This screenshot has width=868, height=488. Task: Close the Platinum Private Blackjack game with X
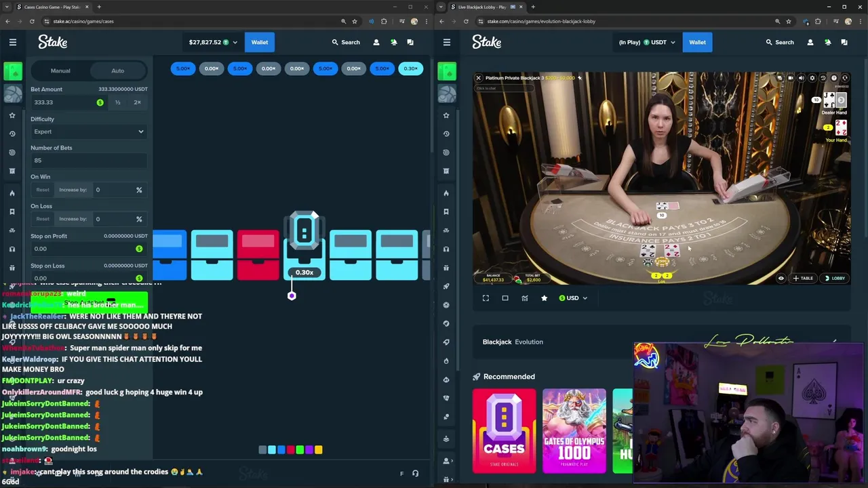click(x=479, y=78)
